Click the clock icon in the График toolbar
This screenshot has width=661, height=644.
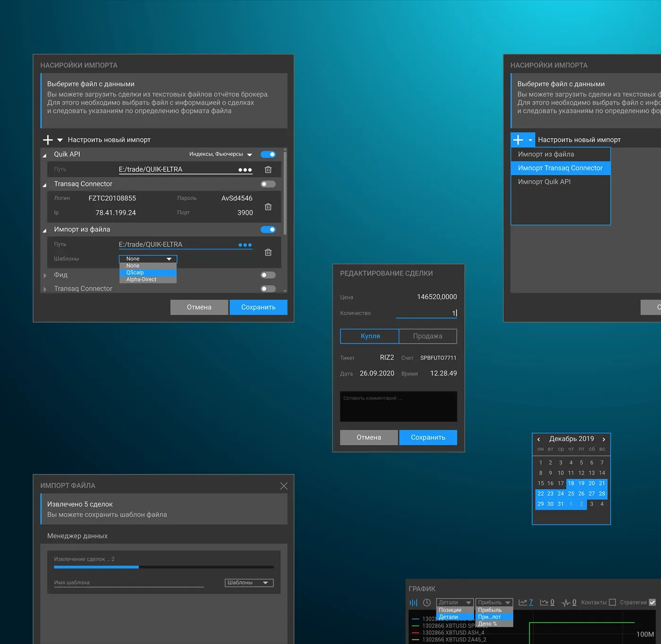(x=427, y=602)
